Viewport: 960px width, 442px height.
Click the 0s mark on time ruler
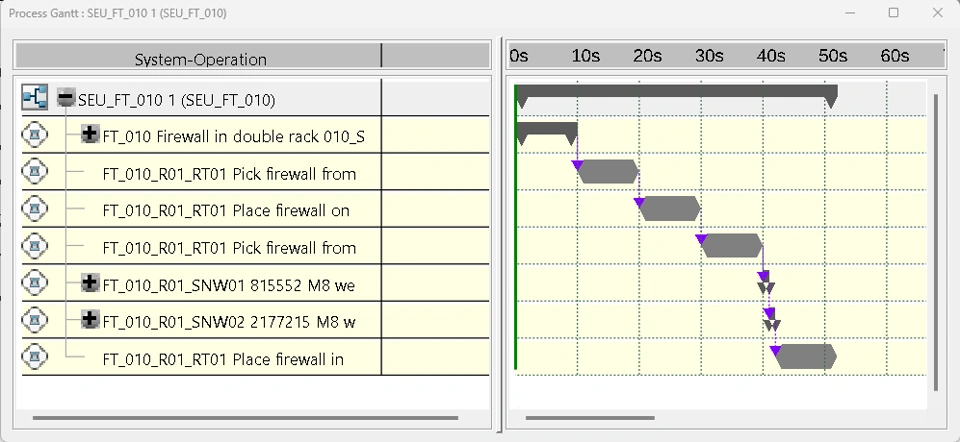tap(518, 56)
